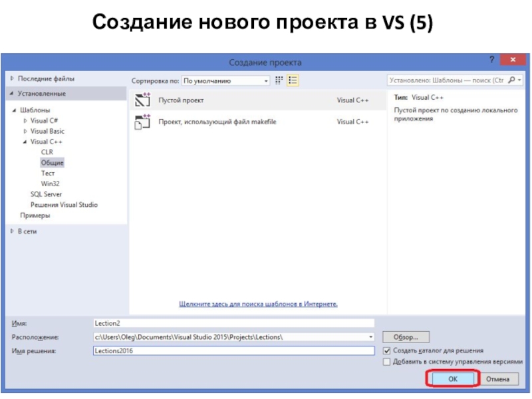
Task: Collapse the Установленные section
Action: 12,93
